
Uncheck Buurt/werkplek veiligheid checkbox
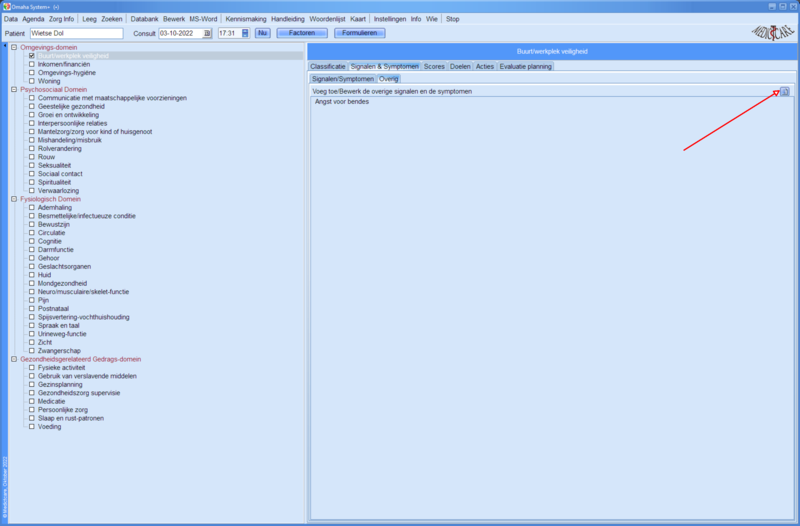point(32,56)
